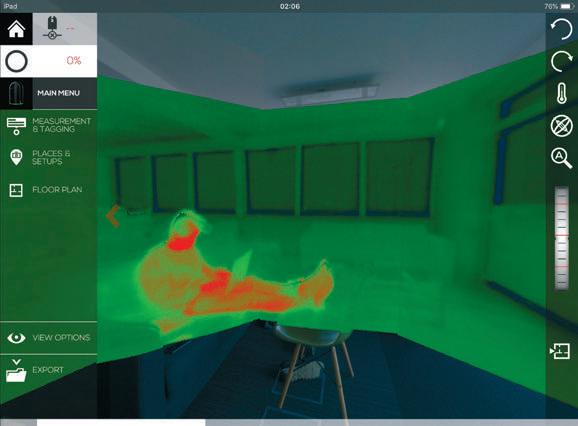Viewport: 578px width, 426px height.
Task: Open Measurement & Tagging menu
Action: pos(49,125)
